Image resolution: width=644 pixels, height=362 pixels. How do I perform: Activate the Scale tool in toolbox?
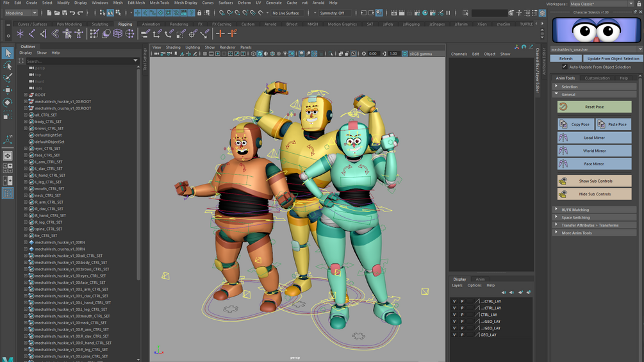coord(8,115)
